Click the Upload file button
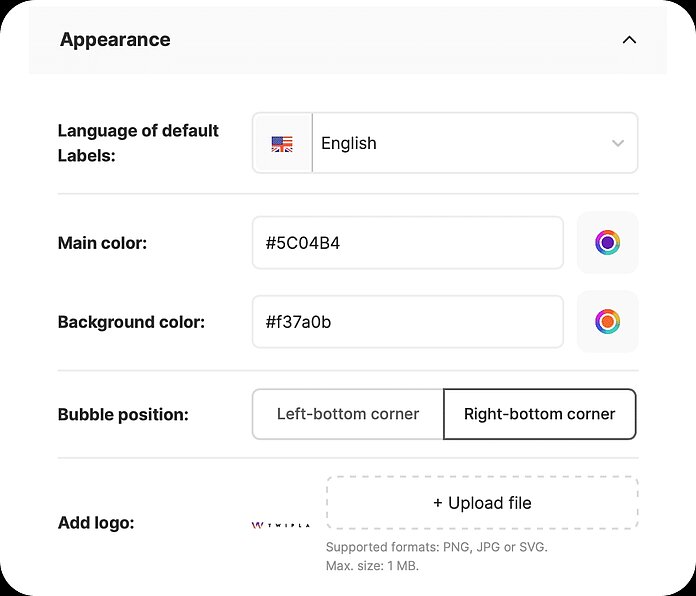 coord(482,503)
